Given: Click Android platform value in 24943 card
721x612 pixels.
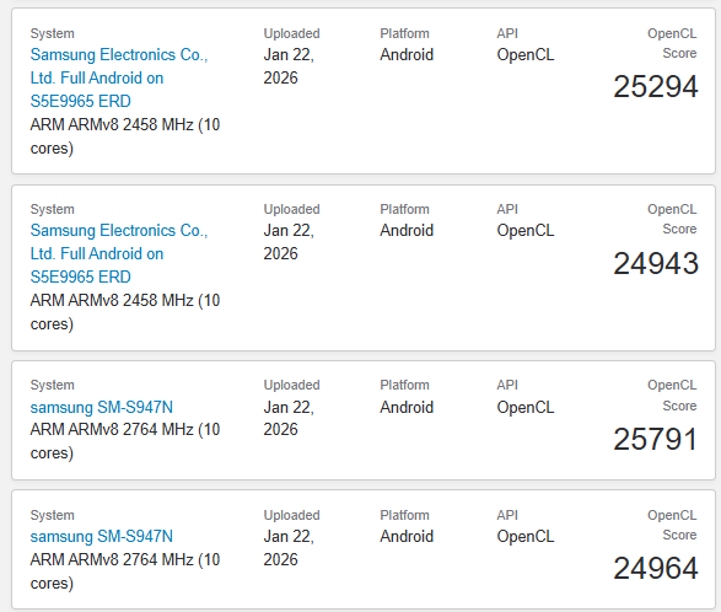Looking at the screenshot, I should click(x=406, y=230).
